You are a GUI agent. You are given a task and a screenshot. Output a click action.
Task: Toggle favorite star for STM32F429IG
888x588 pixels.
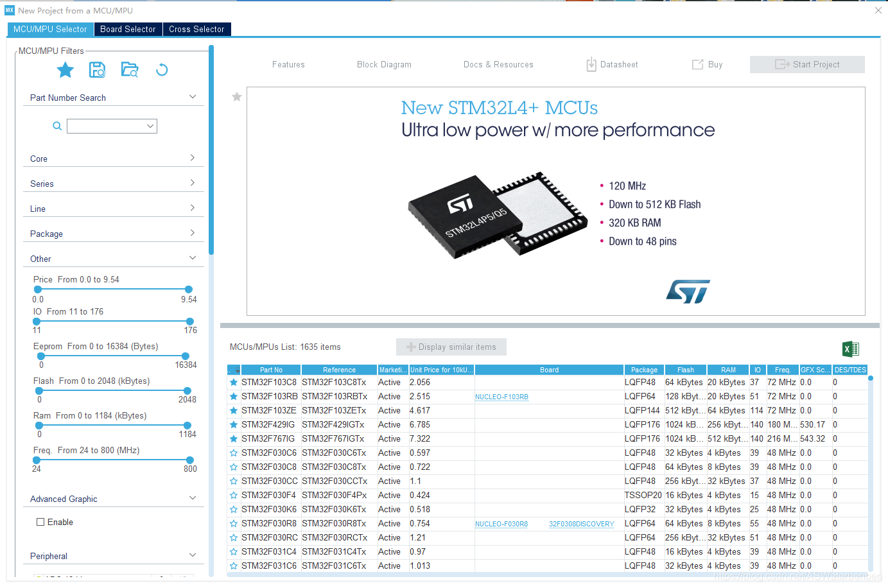click(x=234, y=425)
